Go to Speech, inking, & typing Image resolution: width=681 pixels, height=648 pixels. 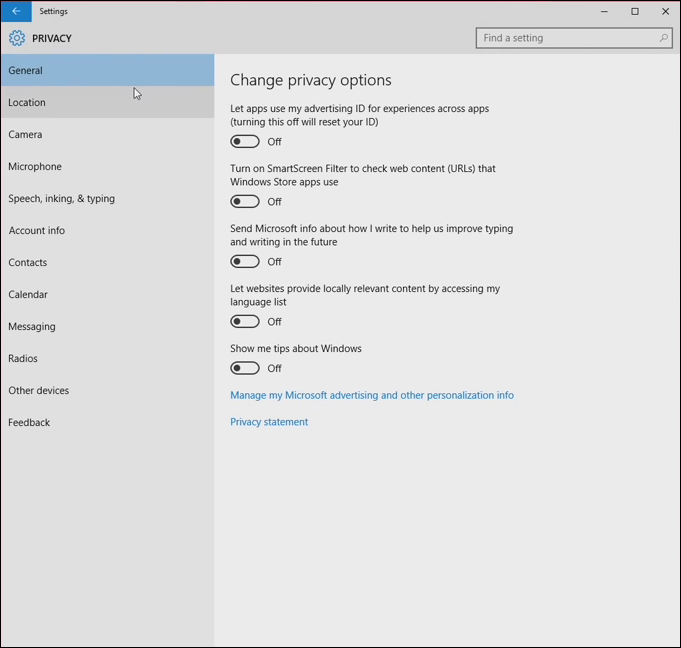coord(108,198)
